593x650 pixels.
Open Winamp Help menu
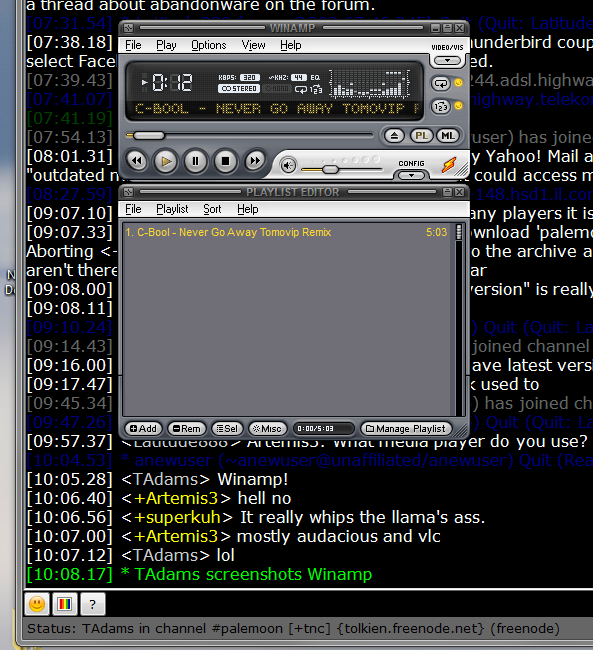[291, 45]
